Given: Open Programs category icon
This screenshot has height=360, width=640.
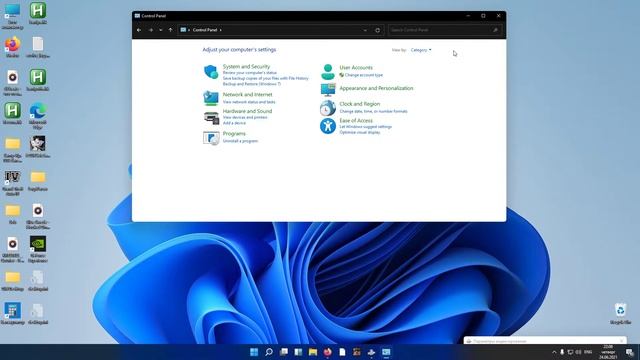Looking at the screenshot, I should (211, 138).
